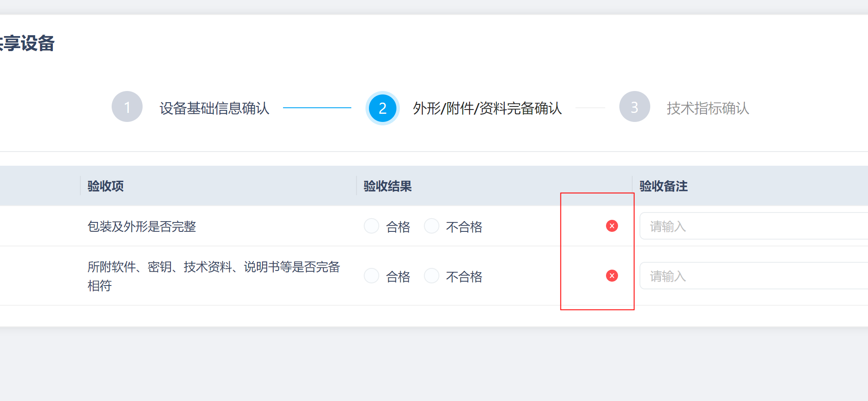Click the 共享设备 page title
This screenshot has height=401, width=868.
[x=27, y=43]
